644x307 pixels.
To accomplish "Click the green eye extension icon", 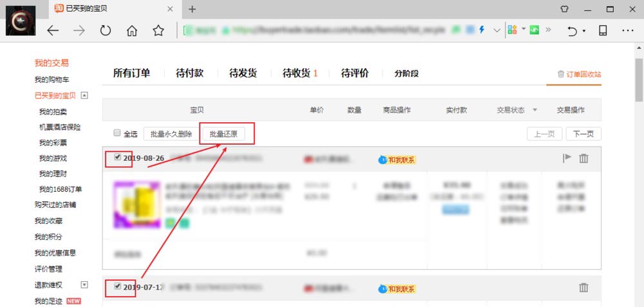I will pos(534,30).
